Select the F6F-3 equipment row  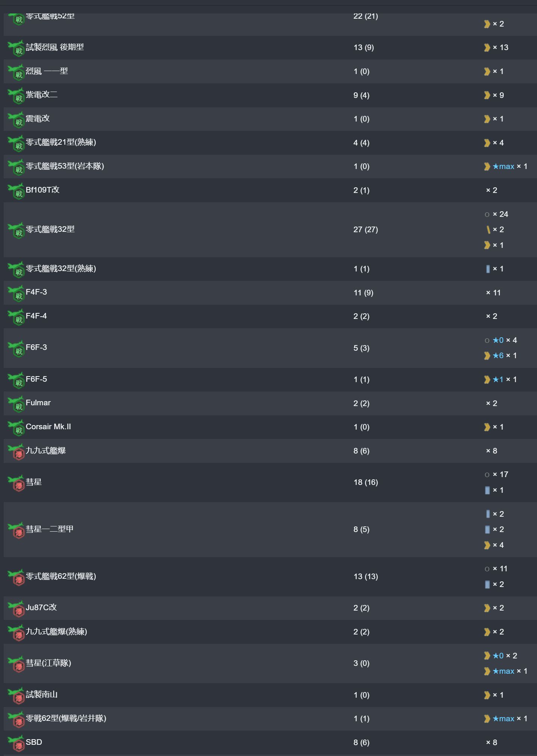pos(270,348)
